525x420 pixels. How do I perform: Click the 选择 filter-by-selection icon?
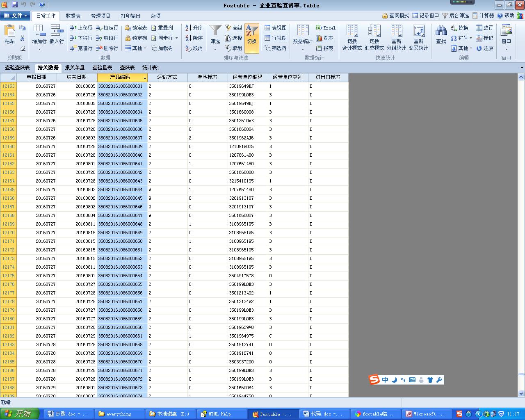(233, 38)
